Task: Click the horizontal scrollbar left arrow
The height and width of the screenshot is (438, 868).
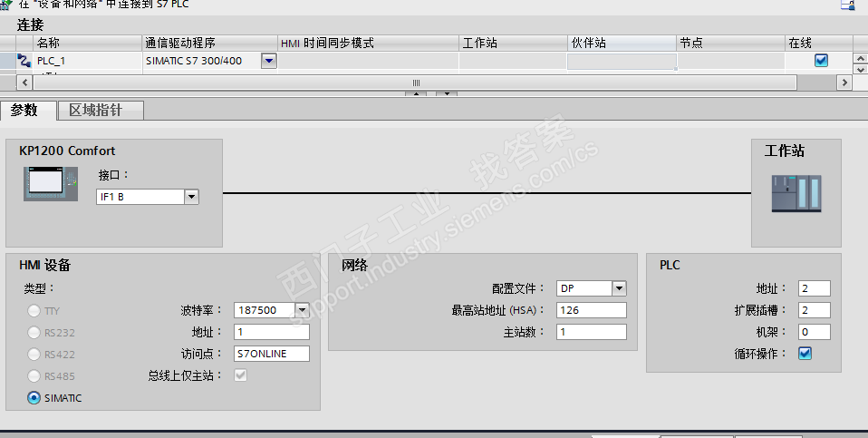Action: pyautogui.click(x=24, y=83)
